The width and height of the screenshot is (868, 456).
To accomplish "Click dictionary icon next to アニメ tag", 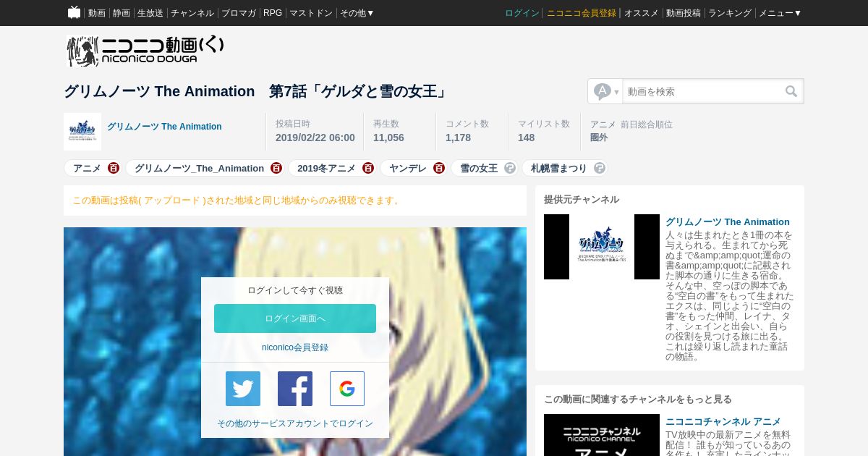I will pos(114,168).
